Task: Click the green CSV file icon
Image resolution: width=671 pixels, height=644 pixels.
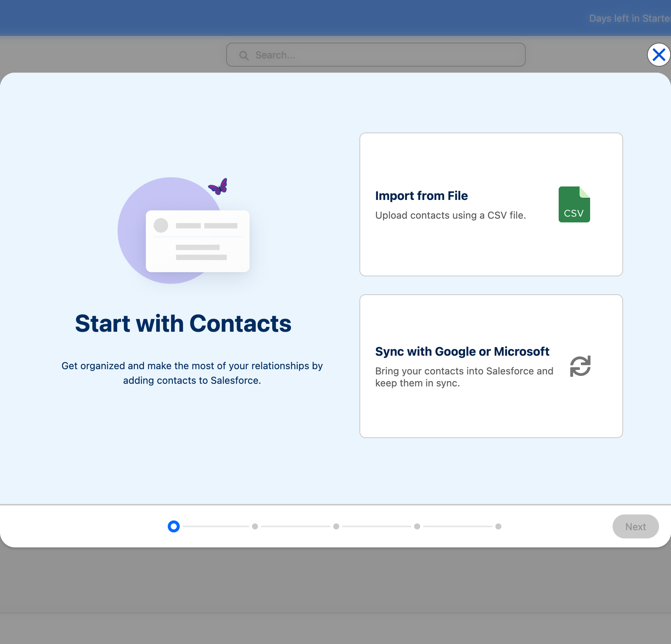Action: coord(574,204)
